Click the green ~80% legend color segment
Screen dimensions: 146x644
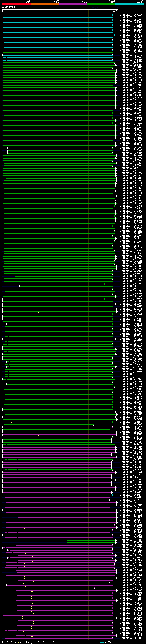(101, 4)
